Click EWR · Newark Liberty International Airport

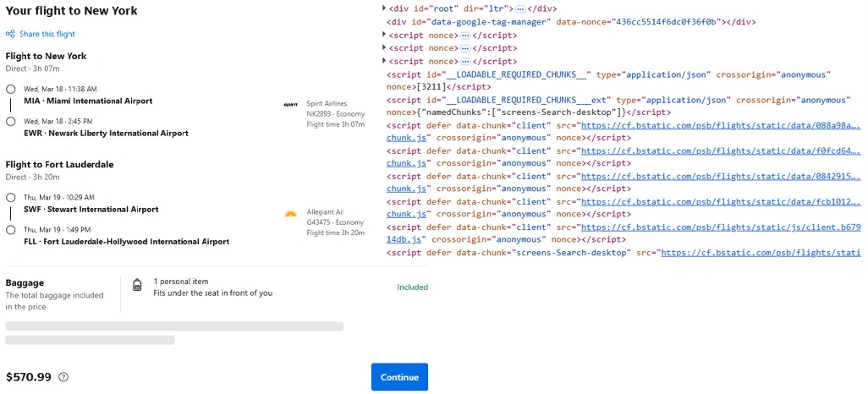pos(106,134)
